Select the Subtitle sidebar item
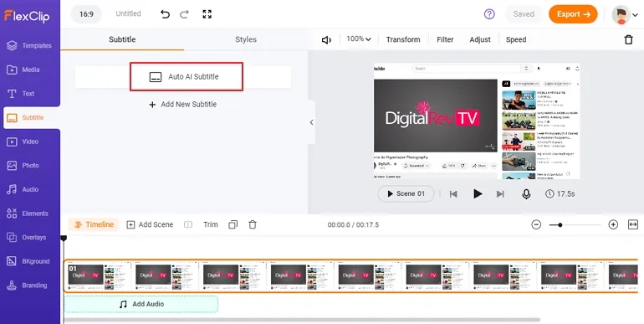Image resolution: width=644 pixels, height=324 pixels. (x=31, y=117)
